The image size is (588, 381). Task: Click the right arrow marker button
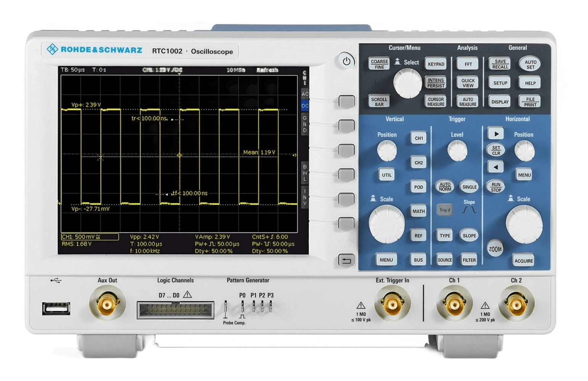click(x=496, y=134)
